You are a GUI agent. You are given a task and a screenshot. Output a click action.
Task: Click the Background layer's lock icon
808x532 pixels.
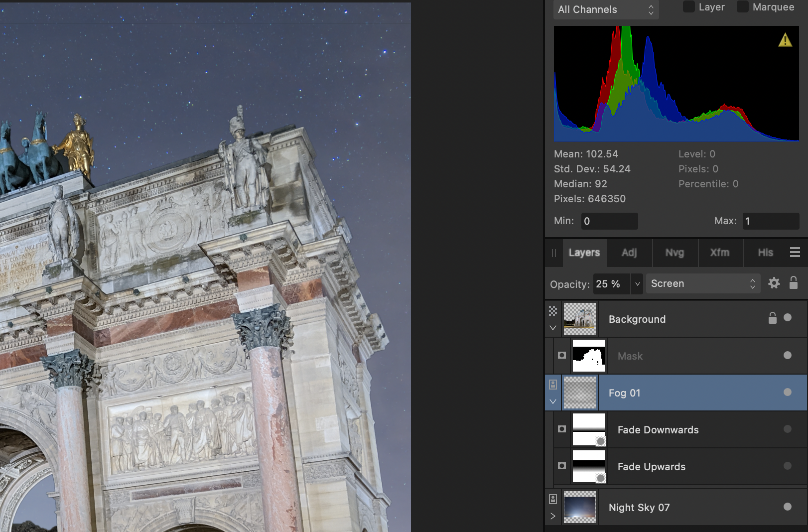tap(772, 318)
